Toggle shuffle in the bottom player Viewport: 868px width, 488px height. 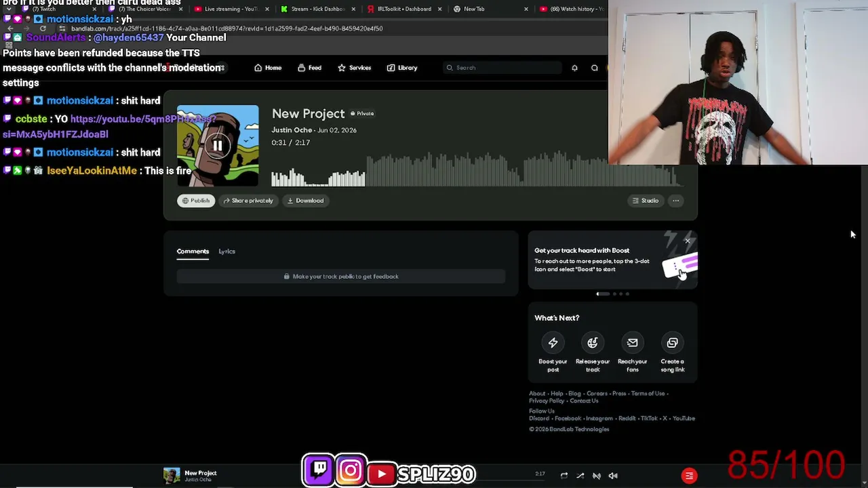pyautogui.click(x=580, y=476)
